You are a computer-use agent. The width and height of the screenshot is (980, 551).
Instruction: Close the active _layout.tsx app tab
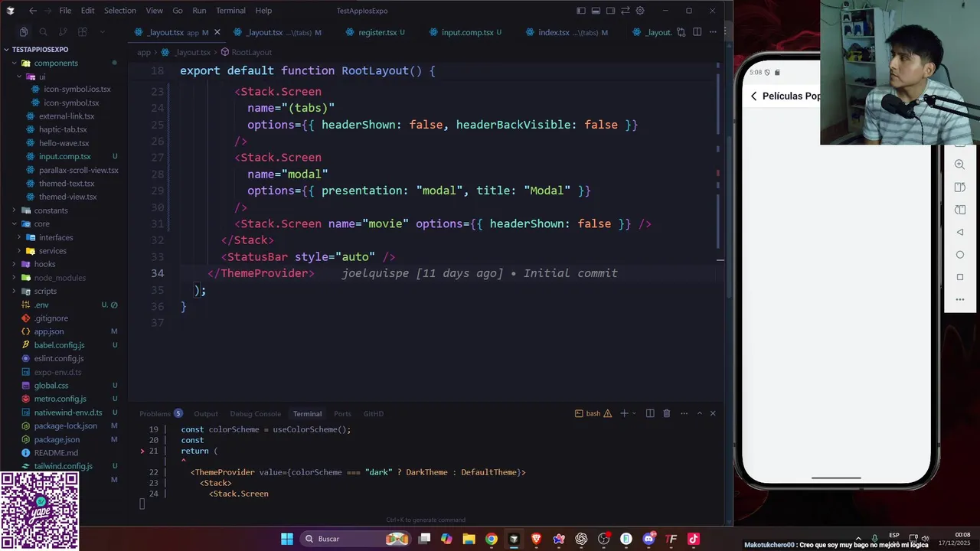(x=217, y=32)
